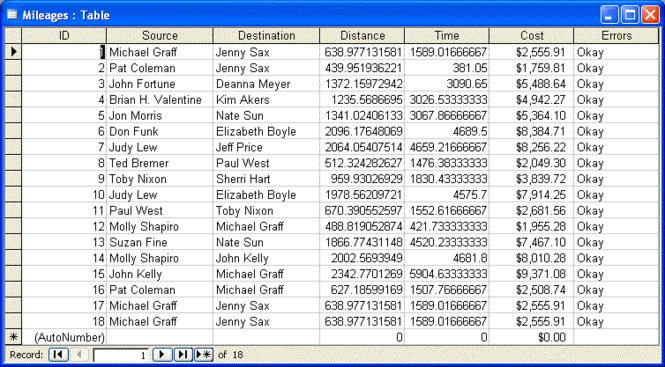Click cost value $0.00 in new row
The image size is (665, 367).
point(531,338)
